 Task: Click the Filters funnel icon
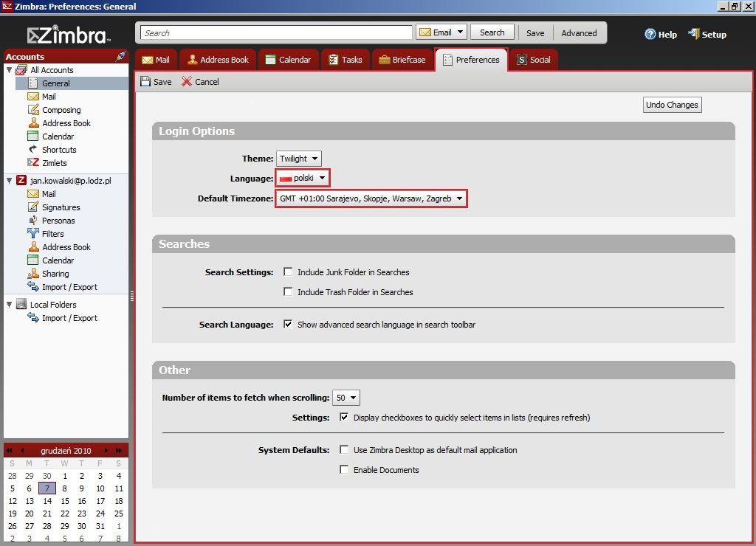point(32,233)
